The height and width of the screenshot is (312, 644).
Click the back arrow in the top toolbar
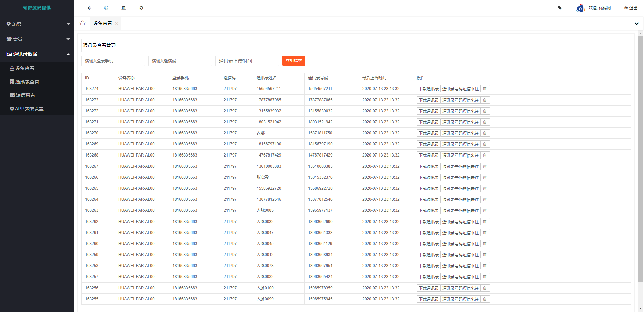click(89, 8)
